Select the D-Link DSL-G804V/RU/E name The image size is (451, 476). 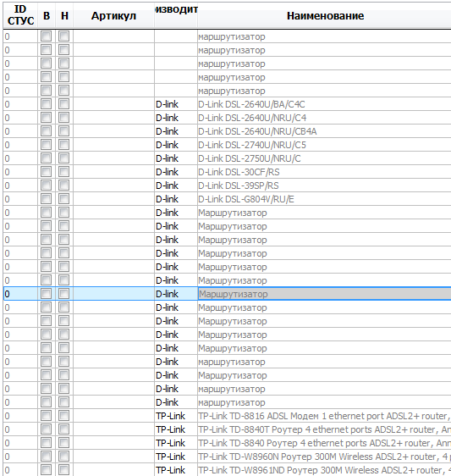(x=324, y=199)
